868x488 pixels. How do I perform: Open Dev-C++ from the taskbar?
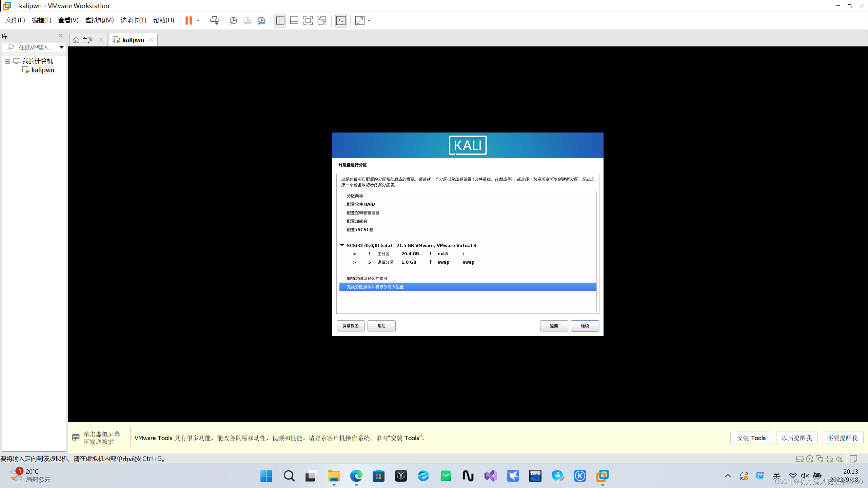pyautogui.click(x=535, y=476)
